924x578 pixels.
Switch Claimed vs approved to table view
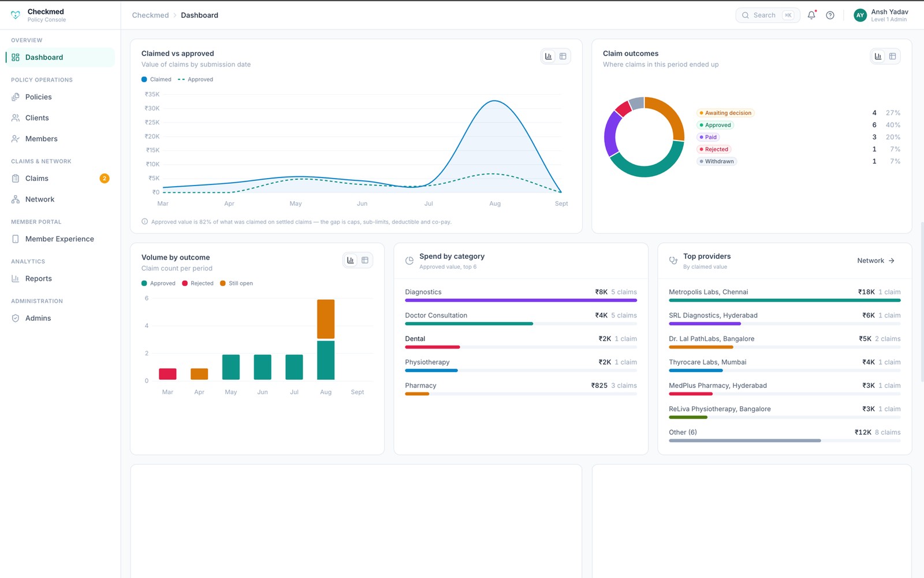tap(563, 56)
